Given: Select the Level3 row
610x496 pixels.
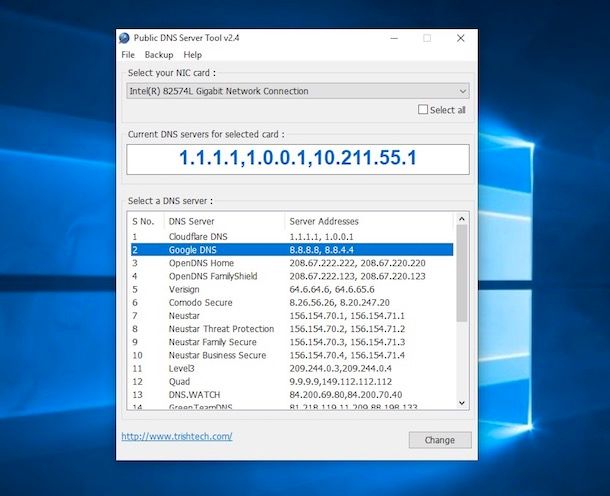Looking at the screenshot, I should (292, 369).
